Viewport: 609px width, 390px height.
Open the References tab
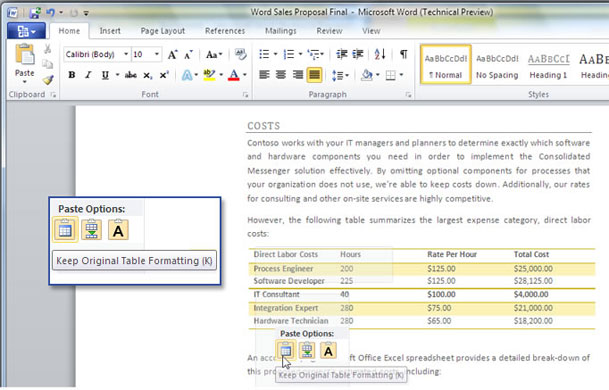click(225, 31)
